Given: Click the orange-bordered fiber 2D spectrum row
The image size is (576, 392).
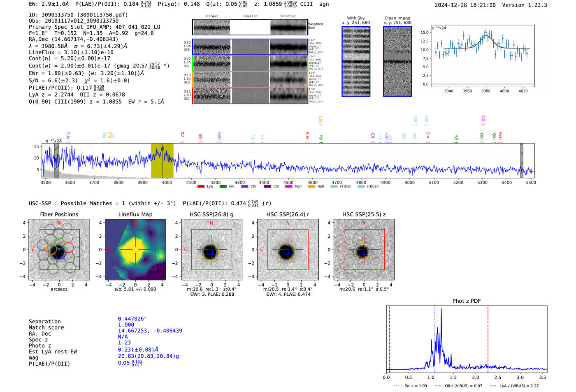Looking at the screenshot, I should (250, 79).
